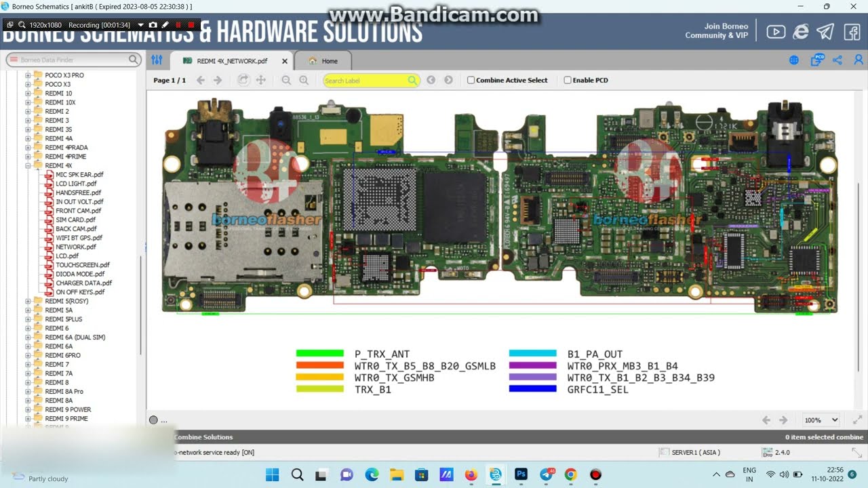Open DIODA MODE.pdf file
Viewport: 868px width, 488px height.
tap(80, 274)
